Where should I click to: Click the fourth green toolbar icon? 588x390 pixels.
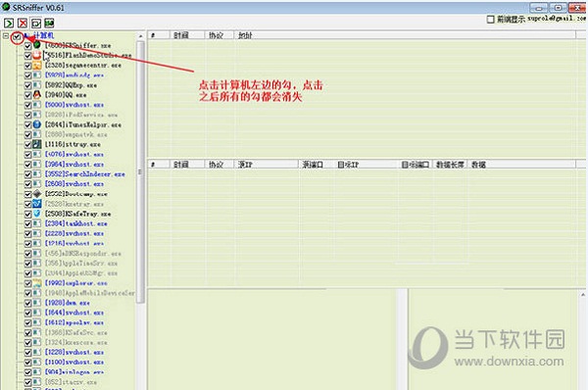pyautogui.click(x=50, y=24)
